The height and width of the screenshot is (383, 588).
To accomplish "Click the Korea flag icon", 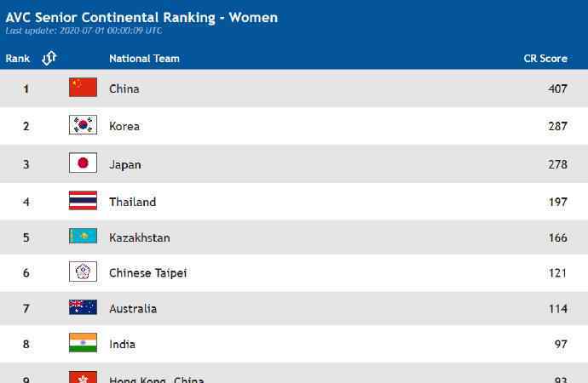I will click(83, 124).
